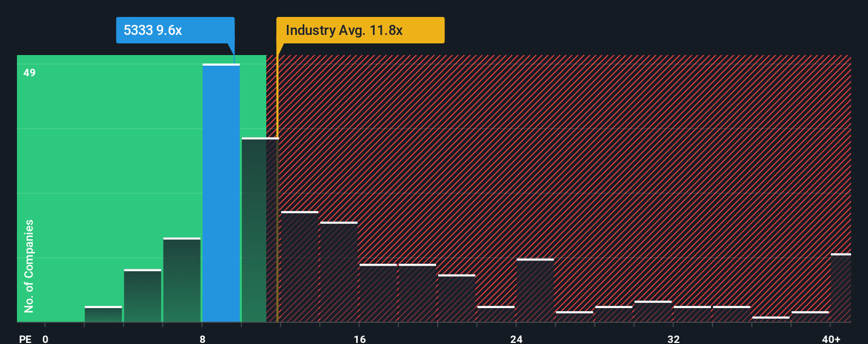
Task: Click the No. of Companies axis label
Action: click(29, 266)
